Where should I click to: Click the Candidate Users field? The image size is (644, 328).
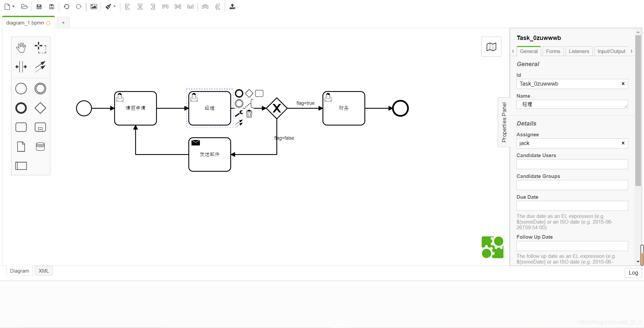click(572, 164)
